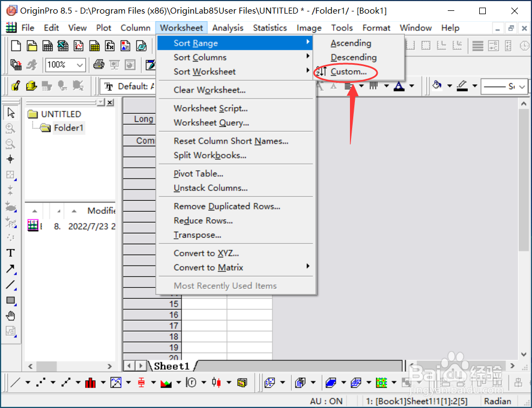Click the New Layout icon
This screenshot has height=408, width=532.
pos(126,46)
